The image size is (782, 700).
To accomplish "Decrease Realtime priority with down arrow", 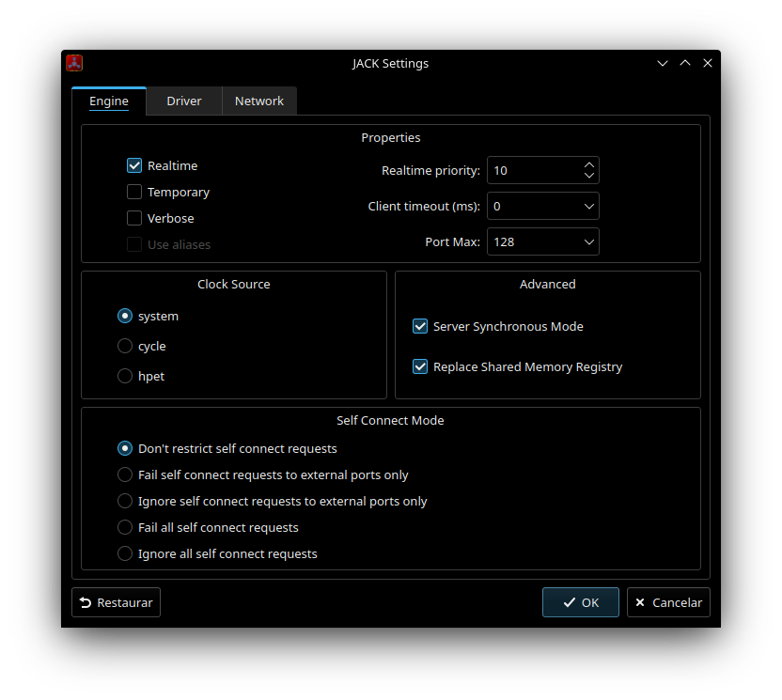I will pyautogui.click(x=589, y=176).
